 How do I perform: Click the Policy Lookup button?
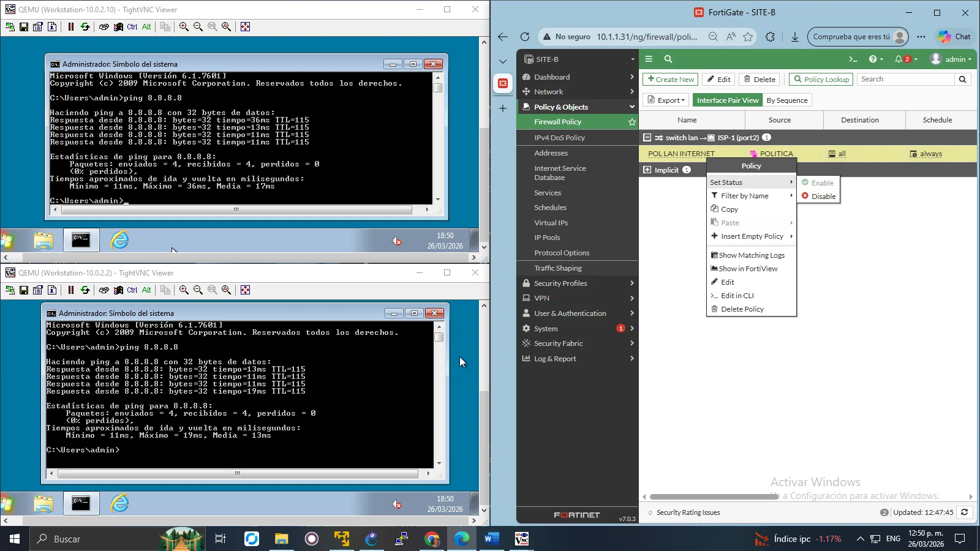(821, 79)
